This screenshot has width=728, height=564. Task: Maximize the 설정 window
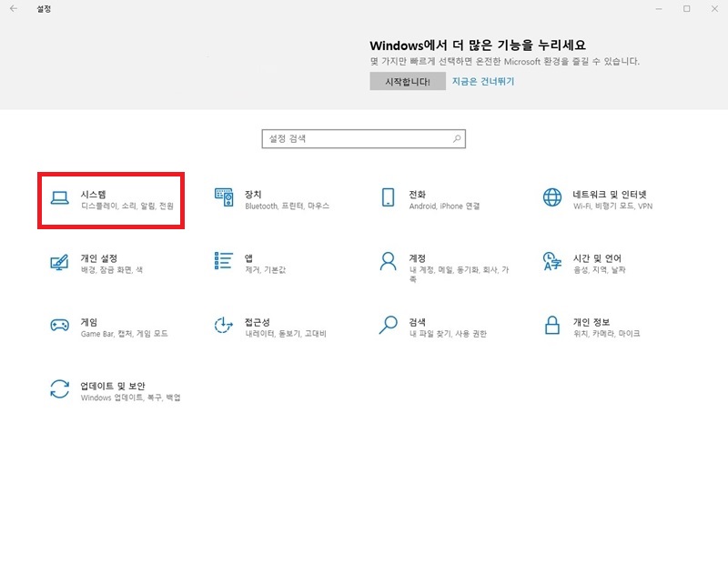pos(687,8)
